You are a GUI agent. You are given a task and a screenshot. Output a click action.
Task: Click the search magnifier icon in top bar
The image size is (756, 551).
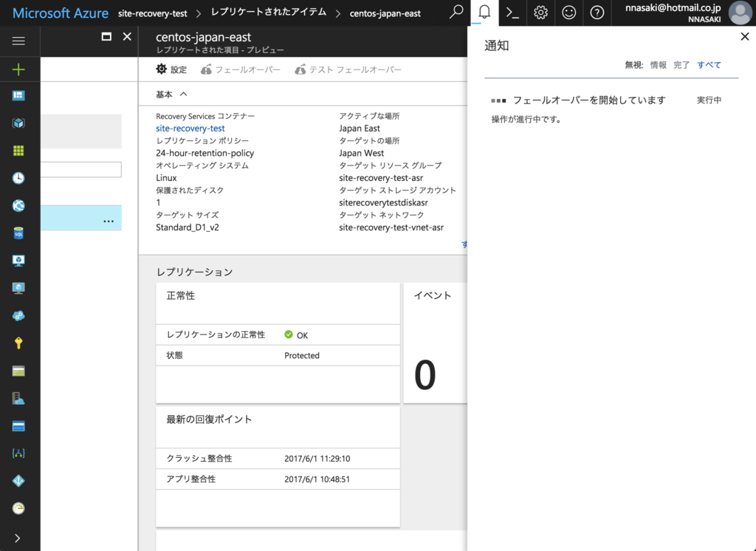pyautogui.click(x=456, y=12)
